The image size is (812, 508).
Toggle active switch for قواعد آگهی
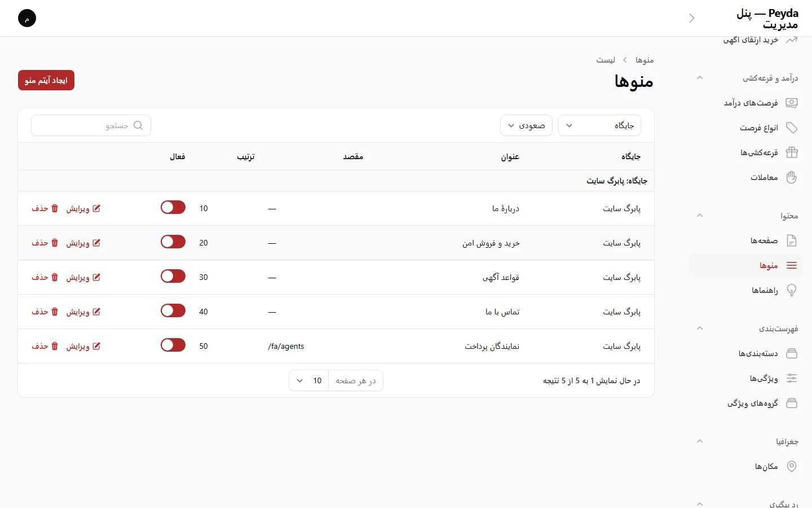tap(173, 276)
